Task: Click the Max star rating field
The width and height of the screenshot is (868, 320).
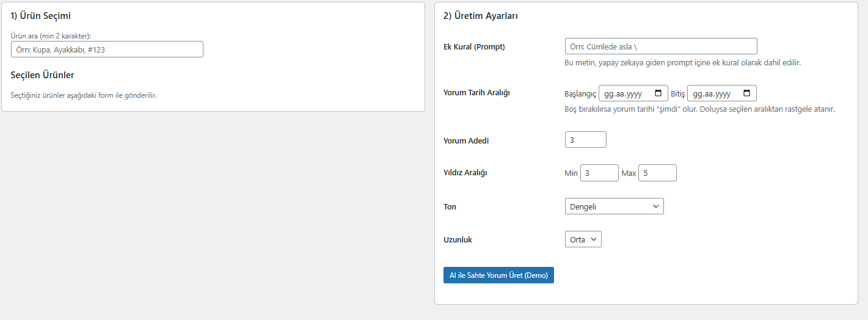Action: [x=657, y=173]
